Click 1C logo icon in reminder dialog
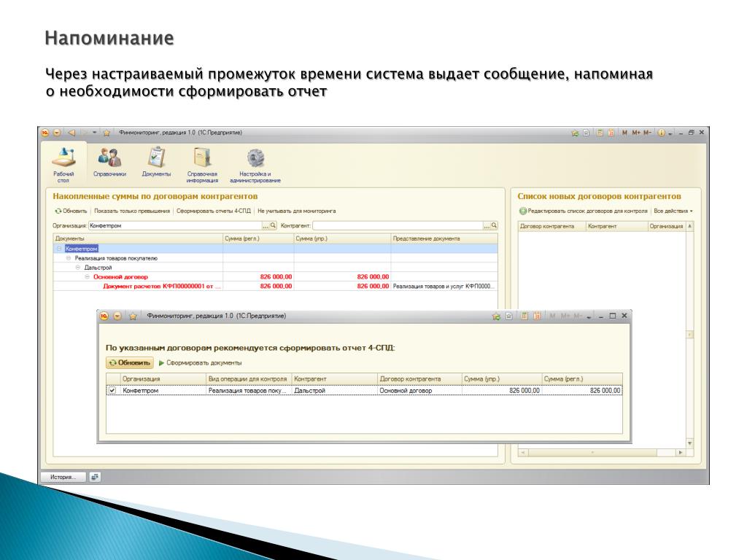The image size is (747, 560). [x=104, y=316]
